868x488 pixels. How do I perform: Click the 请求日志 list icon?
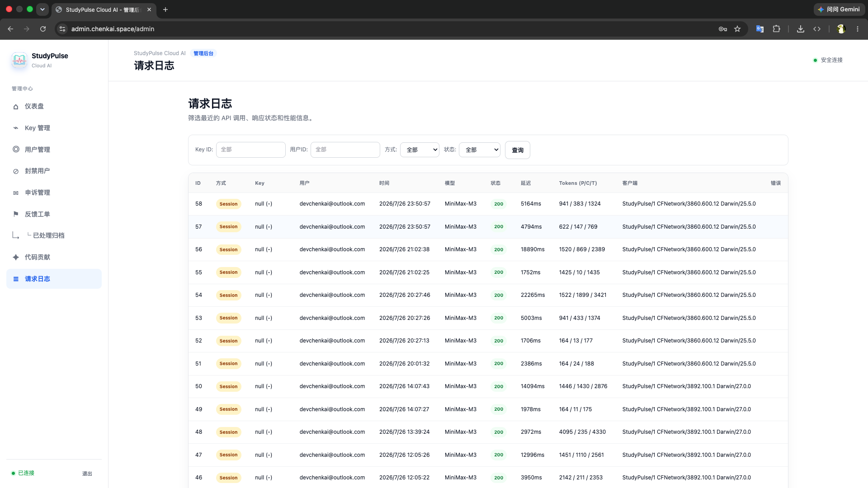(x=16, y=279)
